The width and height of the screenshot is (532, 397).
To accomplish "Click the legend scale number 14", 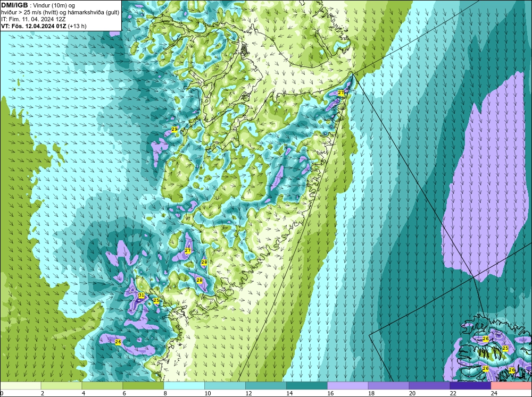I will pyautogui.click(x=289, y=393).
